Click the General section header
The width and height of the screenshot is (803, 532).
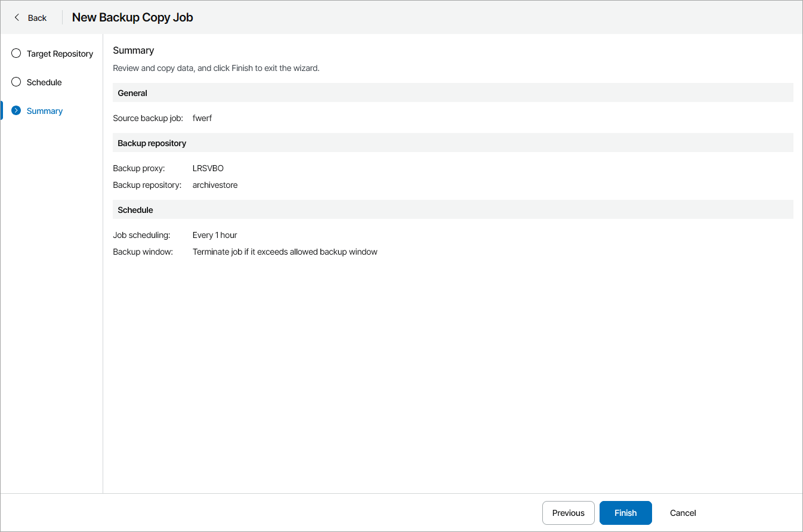click(132, 93)
